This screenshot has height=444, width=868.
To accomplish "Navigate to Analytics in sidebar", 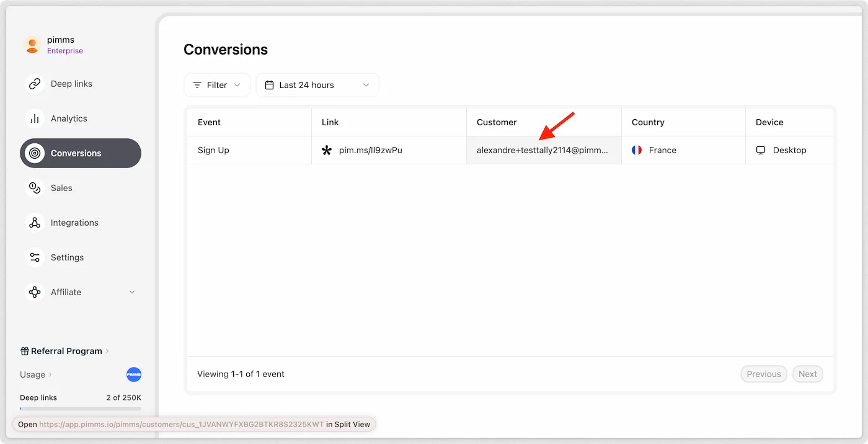I will 69,118.
